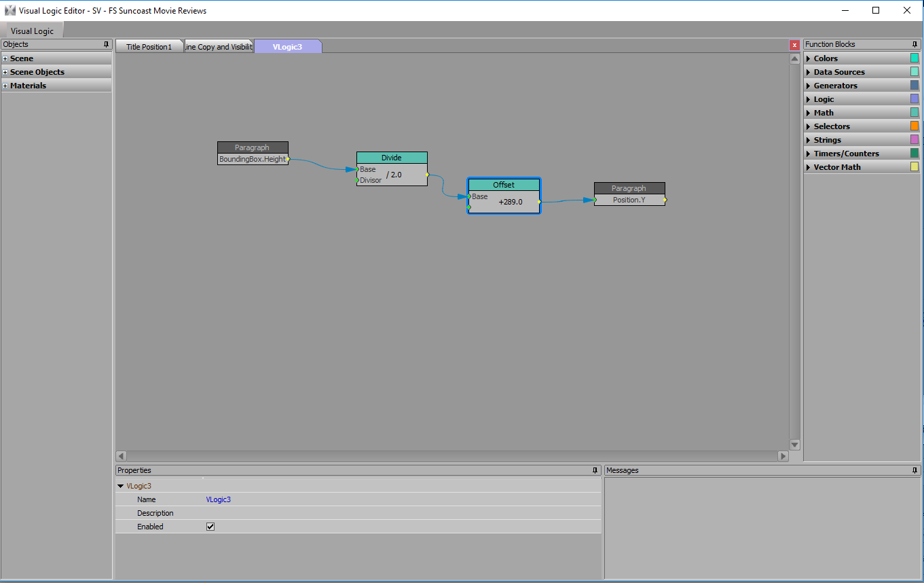Expand the Data Sources category
The width and height of the screenshot is (924, 583).
tap(809, 72)
